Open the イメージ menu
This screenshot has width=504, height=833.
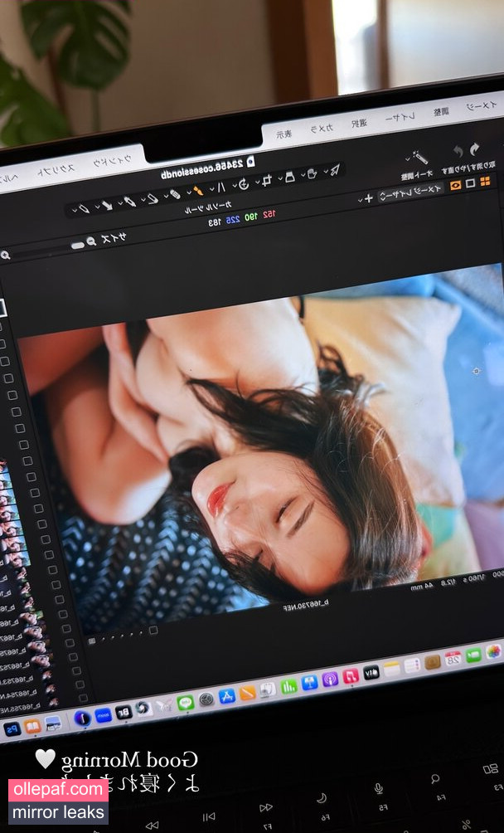(482, 105)
